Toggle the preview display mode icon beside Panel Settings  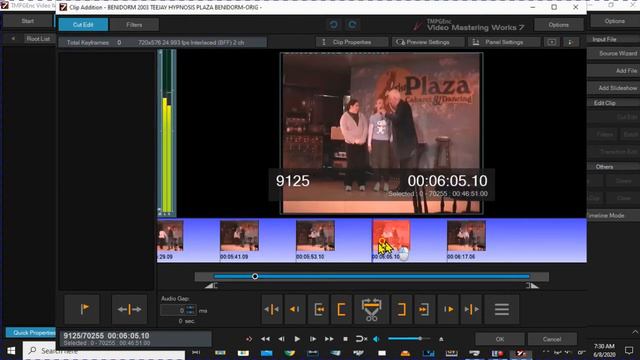click(551, 42)
